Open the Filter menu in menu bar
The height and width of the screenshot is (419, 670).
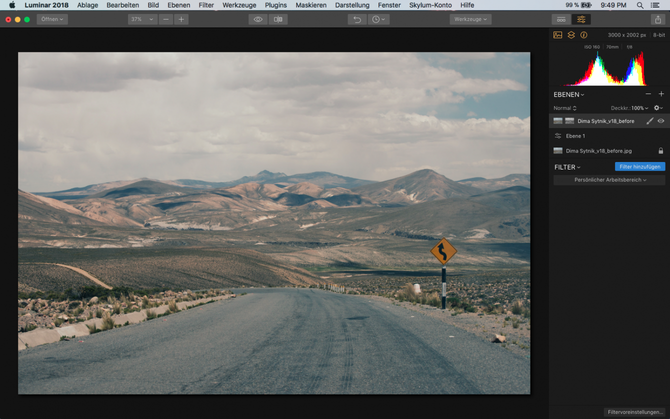(x=206, y=5)
